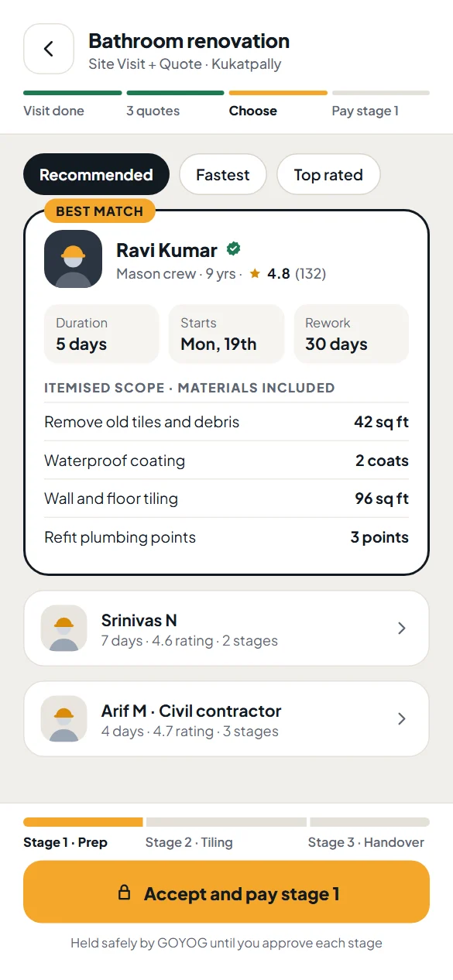Go to the Visit done step
The width and height of the screenshot is (453, 980).
54,111
